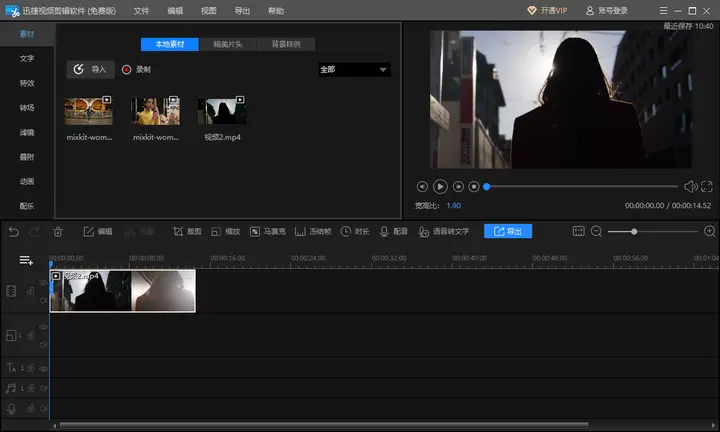Viewport: 720px width, 432px height.
Task: Switch to the 精美片头 tab
Action: point(228,44)
